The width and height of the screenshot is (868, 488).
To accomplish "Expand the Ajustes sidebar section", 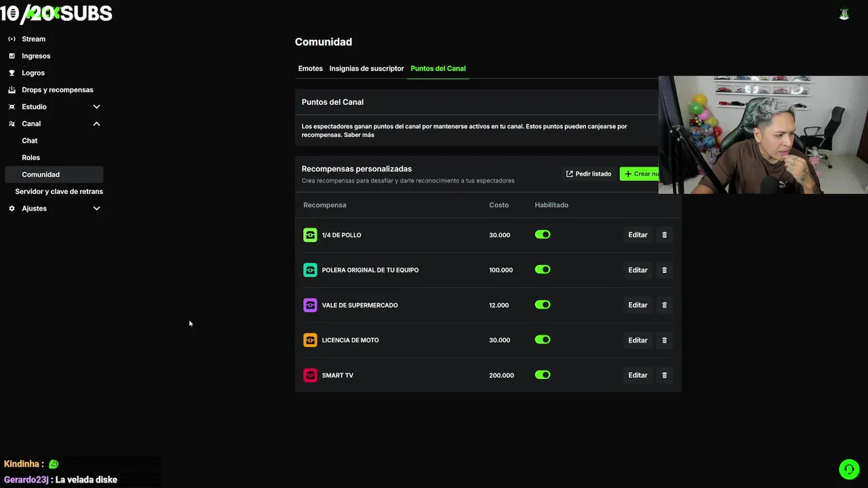I will point(96,209).
